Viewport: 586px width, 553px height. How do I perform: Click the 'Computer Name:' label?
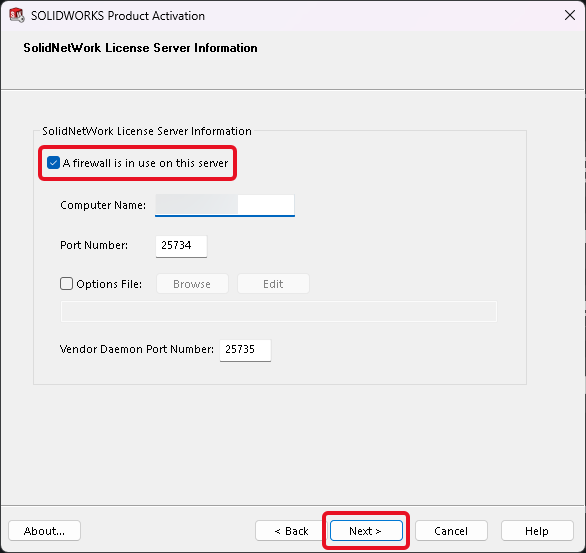pyautogui.click(x=103, y=205)
